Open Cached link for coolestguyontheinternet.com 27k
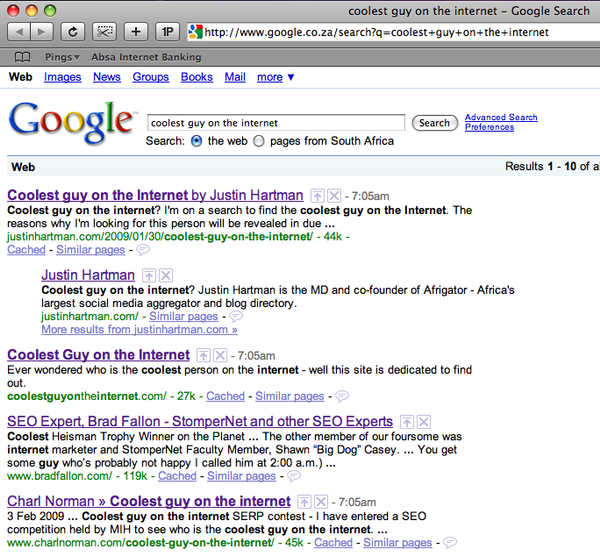Image resolution: width=600 pixels, height=556 pixels. point(225,396)
